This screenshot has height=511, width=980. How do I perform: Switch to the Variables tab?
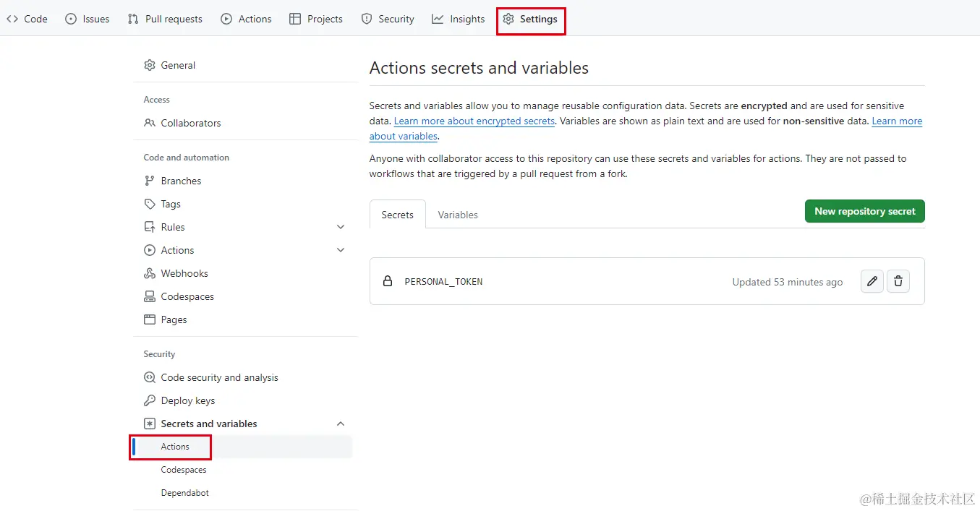coord(458,215)
